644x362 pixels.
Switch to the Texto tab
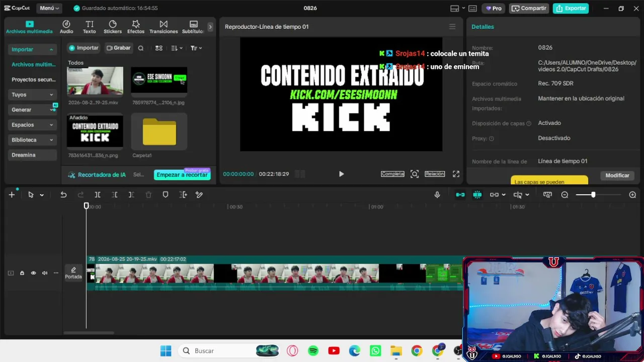(x=90, y=27)
